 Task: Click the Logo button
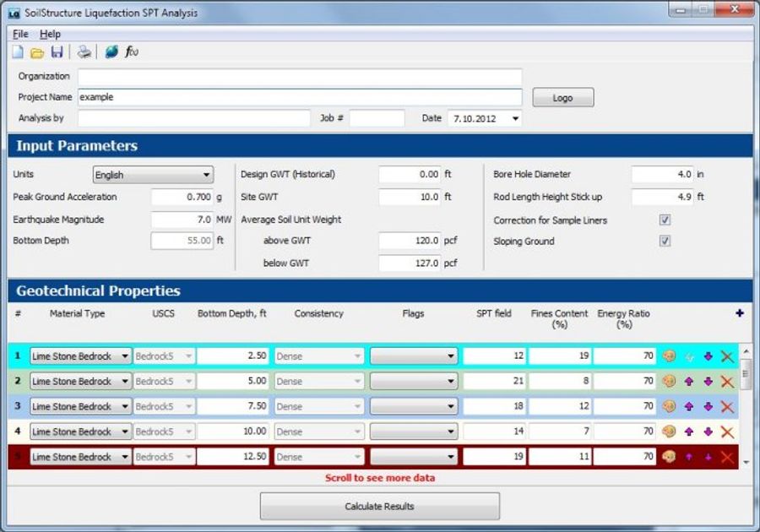(562, 97)
